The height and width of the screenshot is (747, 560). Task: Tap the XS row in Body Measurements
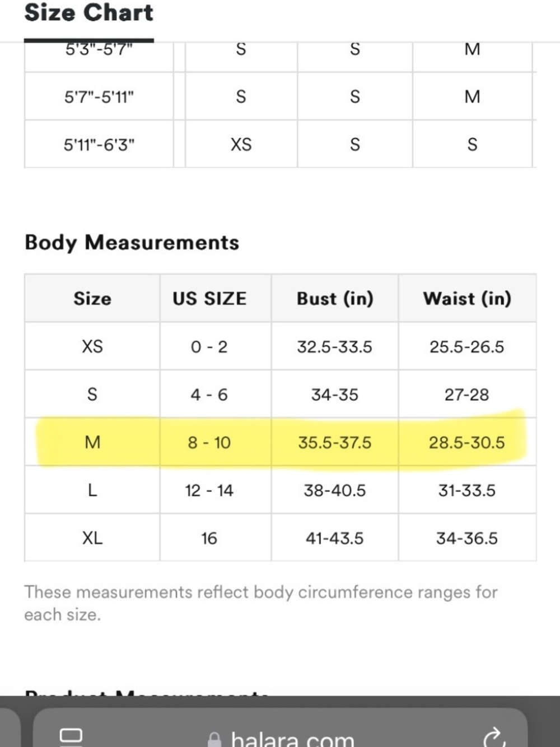[281, 346]
